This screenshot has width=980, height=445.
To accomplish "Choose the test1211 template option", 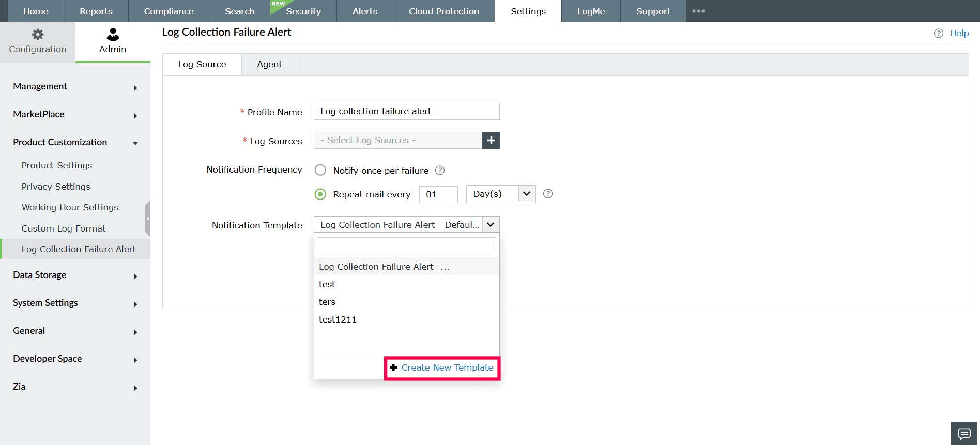I will click(407, 319).
